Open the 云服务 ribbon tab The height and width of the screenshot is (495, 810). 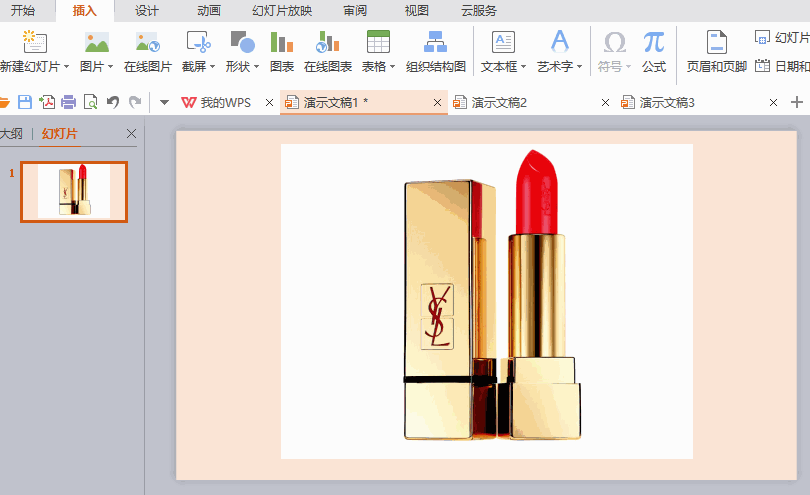tap(479, 10)
